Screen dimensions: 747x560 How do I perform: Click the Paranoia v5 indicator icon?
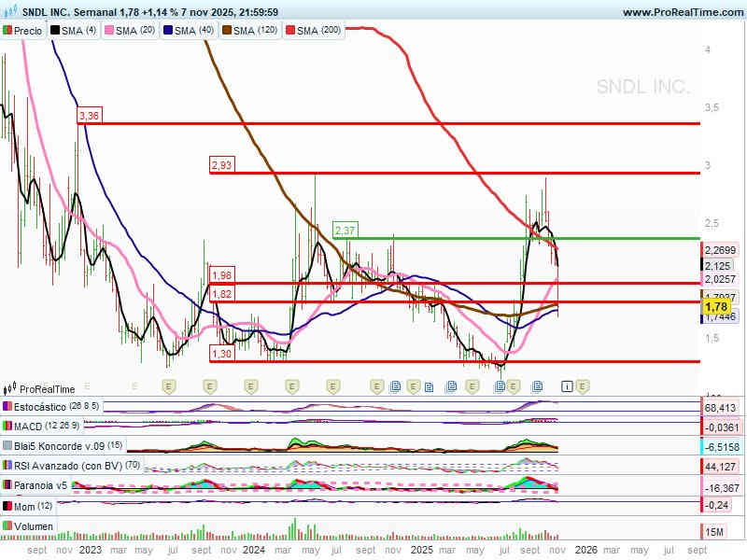click(x=8, y=485)
